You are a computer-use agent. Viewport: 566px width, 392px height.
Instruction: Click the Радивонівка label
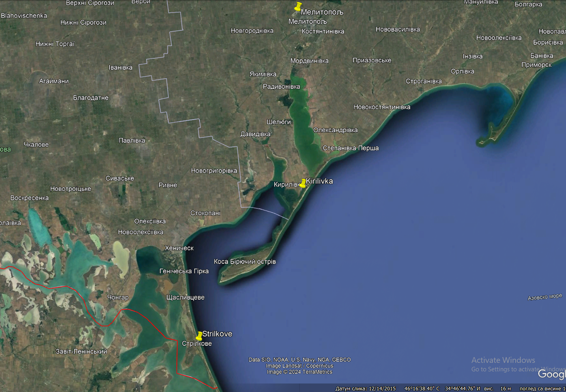[282, 86]
